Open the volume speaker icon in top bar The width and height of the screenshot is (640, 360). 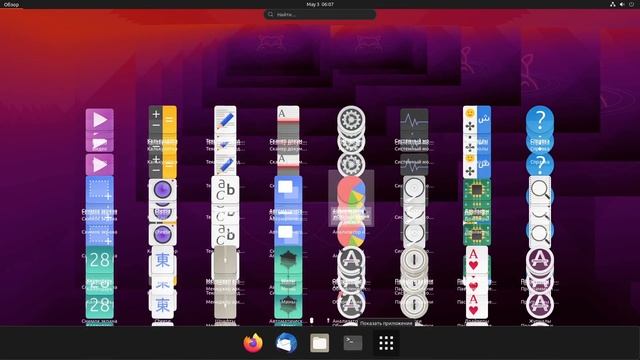click(622, 4)
